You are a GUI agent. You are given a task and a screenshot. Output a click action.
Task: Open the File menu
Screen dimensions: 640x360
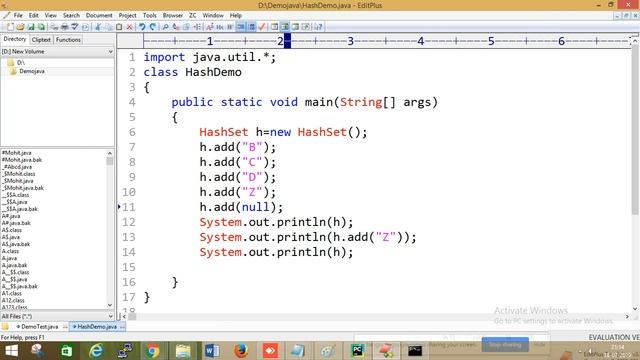(x=18, y=16)
